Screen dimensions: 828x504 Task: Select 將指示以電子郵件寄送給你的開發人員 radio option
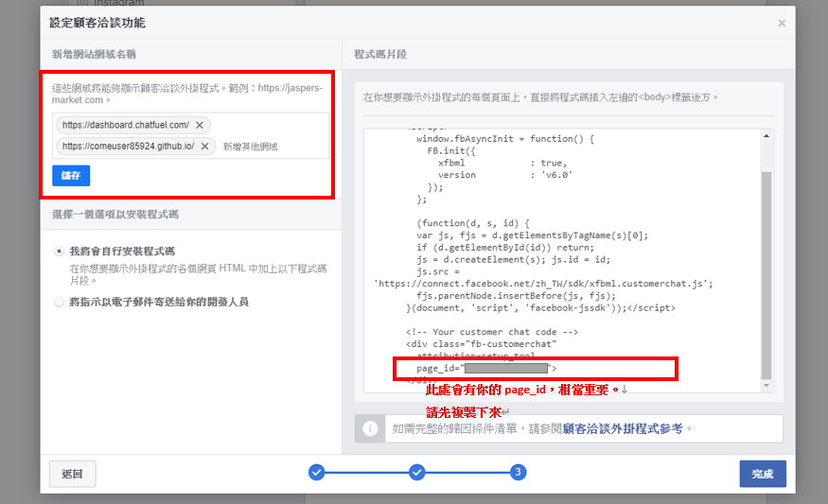[59, 302]
